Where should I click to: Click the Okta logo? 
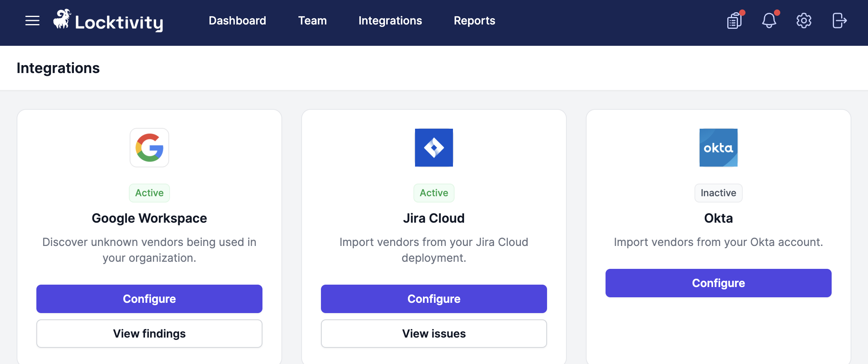tap(719, 148)
